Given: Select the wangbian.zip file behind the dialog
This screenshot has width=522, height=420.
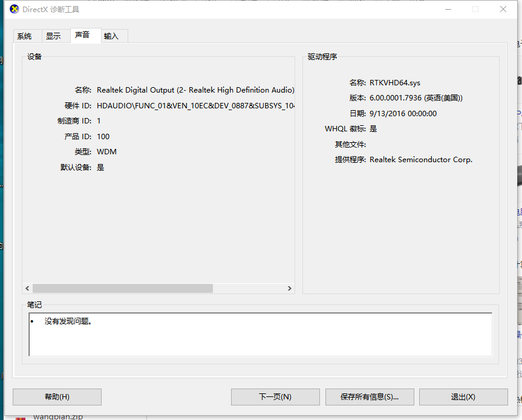Looking at the screenshot, I should tap(57, 416).
